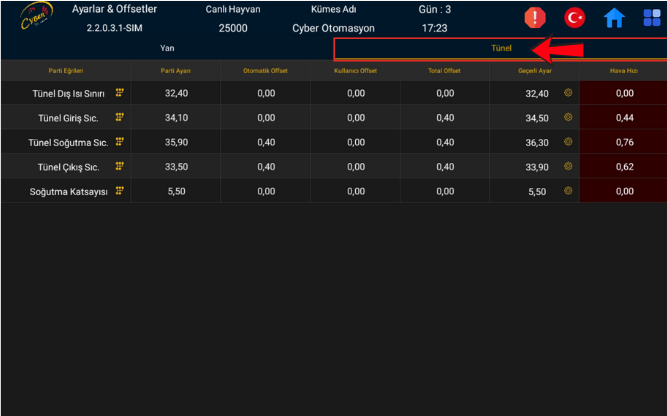The image size is (667, 416).
Task: Click grid icon beside Tünel Dış Isı Sınırı
Action: point(120,92)
